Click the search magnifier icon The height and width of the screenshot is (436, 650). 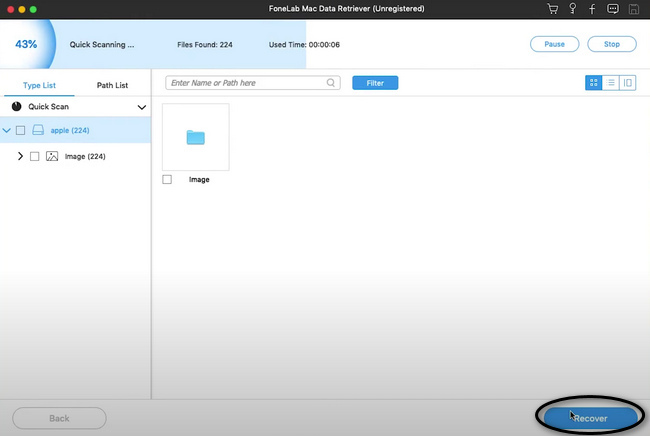tap(330, 83)
